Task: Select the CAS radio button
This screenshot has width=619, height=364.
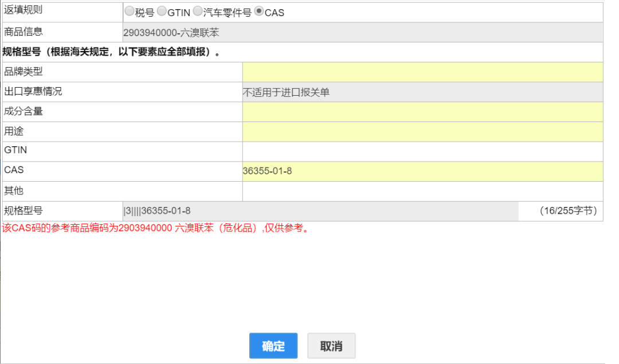Action: (259, 11)
